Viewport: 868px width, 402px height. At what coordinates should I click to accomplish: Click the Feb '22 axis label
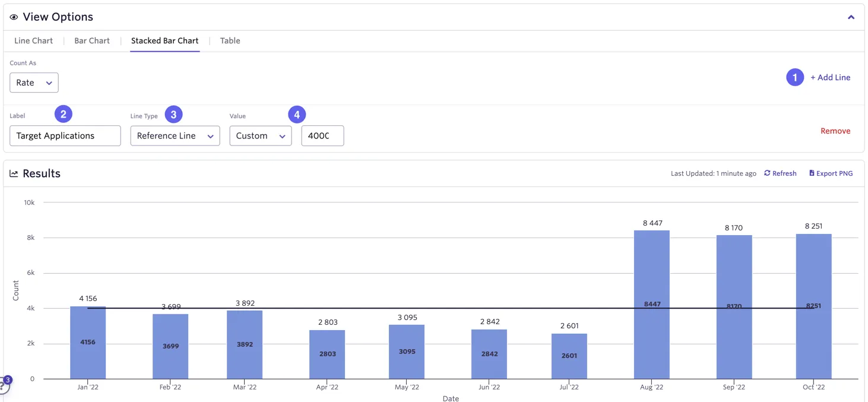[x=170, y=387]
